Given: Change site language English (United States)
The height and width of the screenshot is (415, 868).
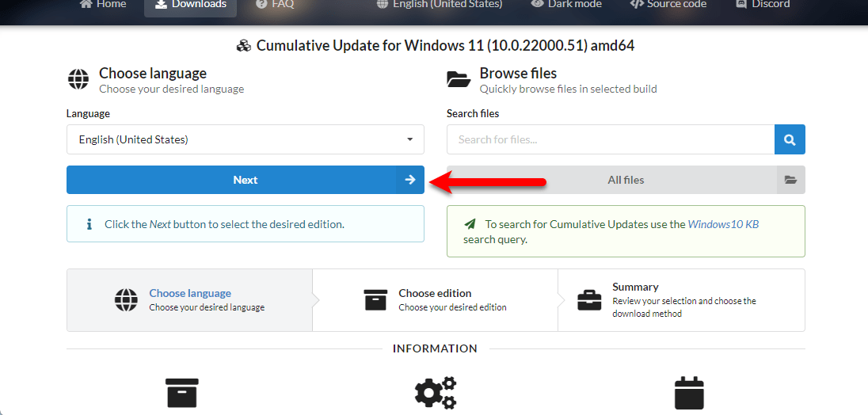Looking at the screenshot, I should tap(439, 5).
